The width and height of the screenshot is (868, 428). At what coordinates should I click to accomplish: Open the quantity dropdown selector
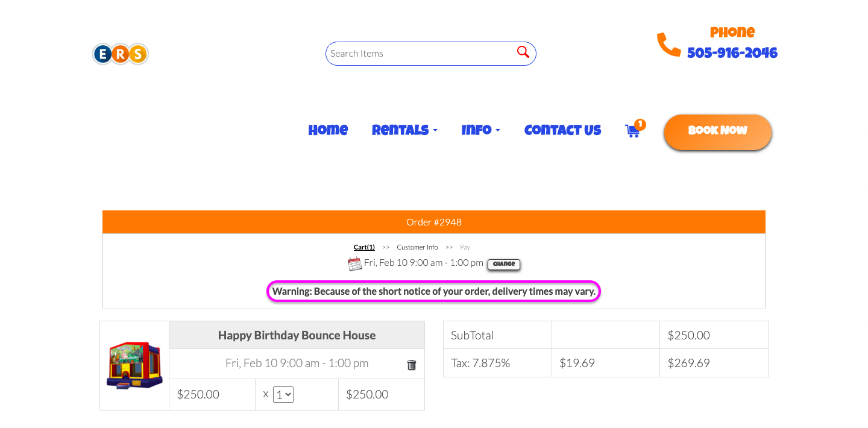coord(283,395)
